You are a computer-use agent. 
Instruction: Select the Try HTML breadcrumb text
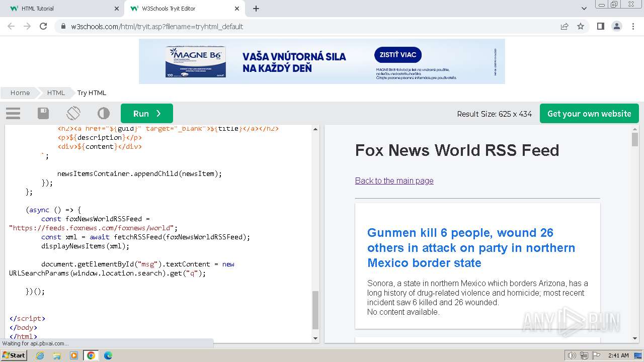92,93
